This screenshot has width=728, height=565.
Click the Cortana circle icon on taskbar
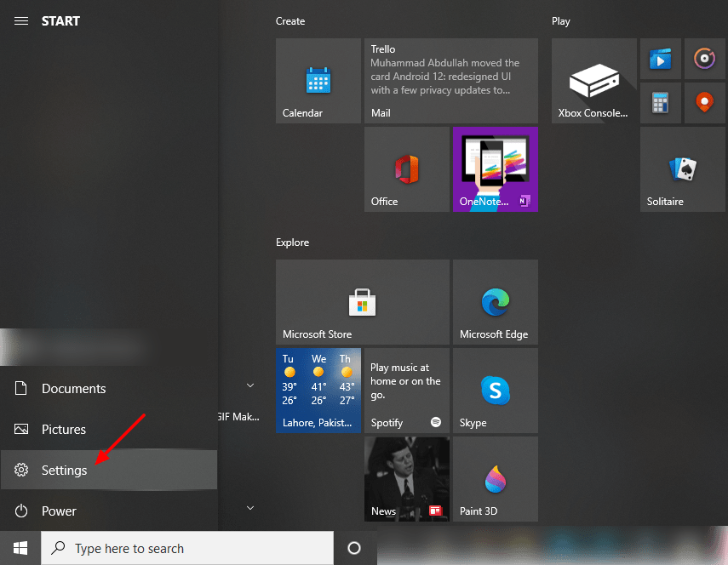click(354, 548)
